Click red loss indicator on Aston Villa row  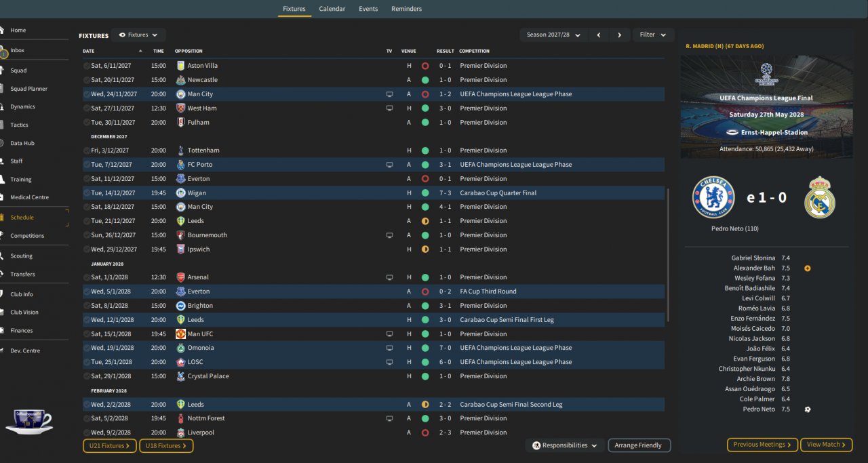pos(425,66)
